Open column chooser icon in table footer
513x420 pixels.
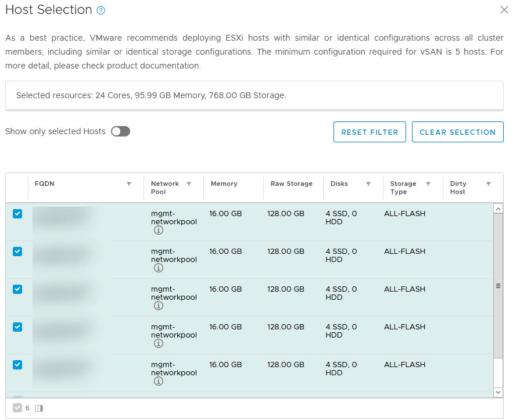click(x=39, y=408)
